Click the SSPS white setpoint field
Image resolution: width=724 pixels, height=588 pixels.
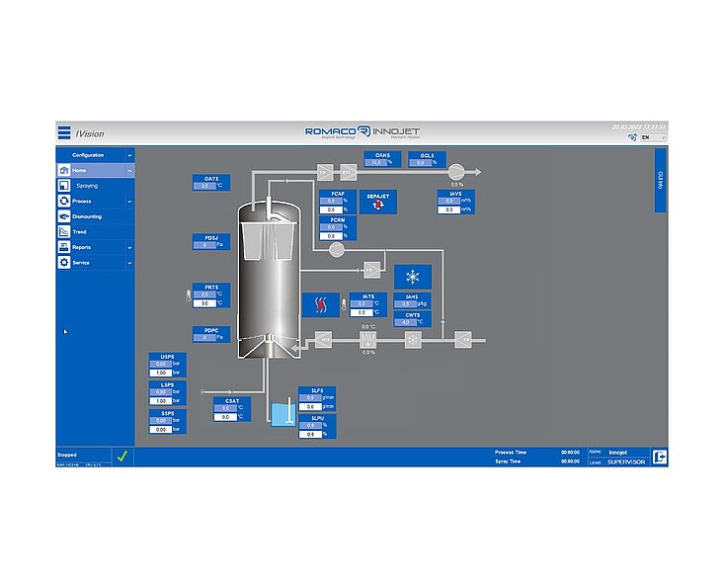coord(161,430)
